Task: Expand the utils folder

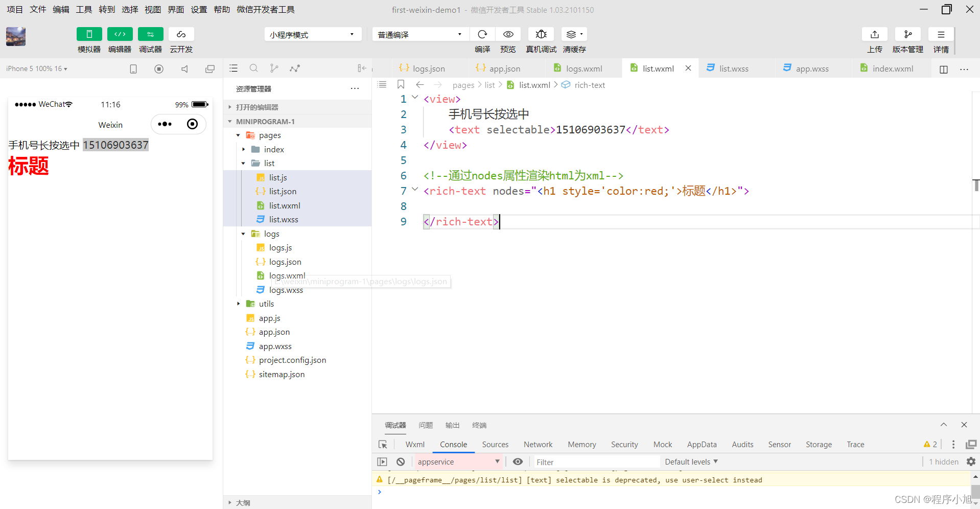Action: pos(238,304)
